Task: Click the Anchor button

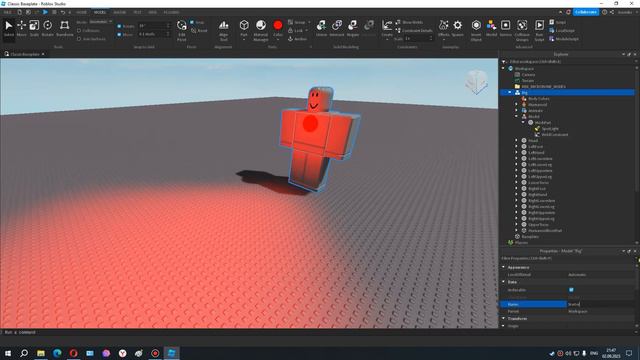Action: [298, 39]
